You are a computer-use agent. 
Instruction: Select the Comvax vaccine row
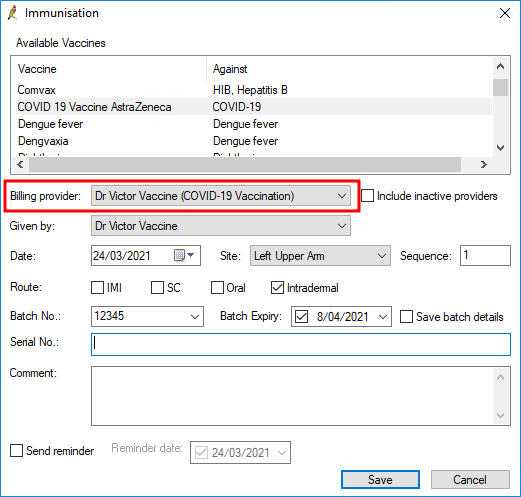pos(254,90)
